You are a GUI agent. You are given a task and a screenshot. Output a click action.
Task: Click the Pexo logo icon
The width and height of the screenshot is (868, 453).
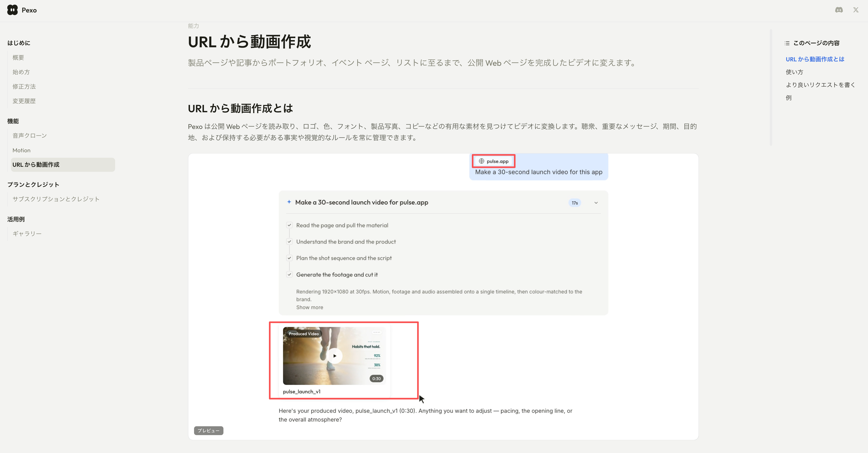[12, 10]
